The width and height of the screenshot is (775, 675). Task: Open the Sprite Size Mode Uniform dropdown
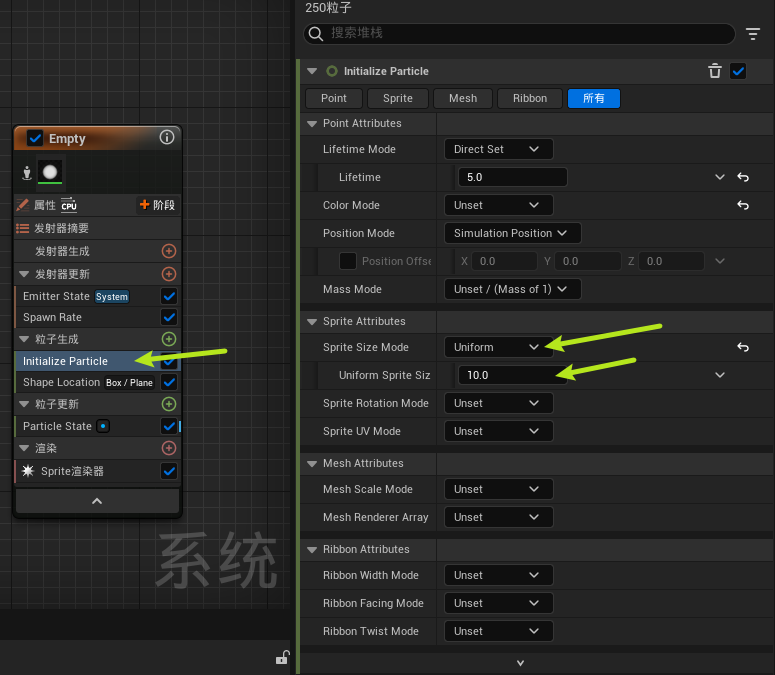pos(499,347)
